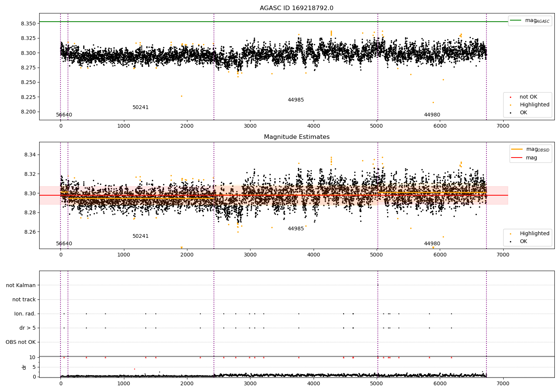560x392 pixels.
Task: Click the 'not Kalman' row label
Action: tap(21, 285)
